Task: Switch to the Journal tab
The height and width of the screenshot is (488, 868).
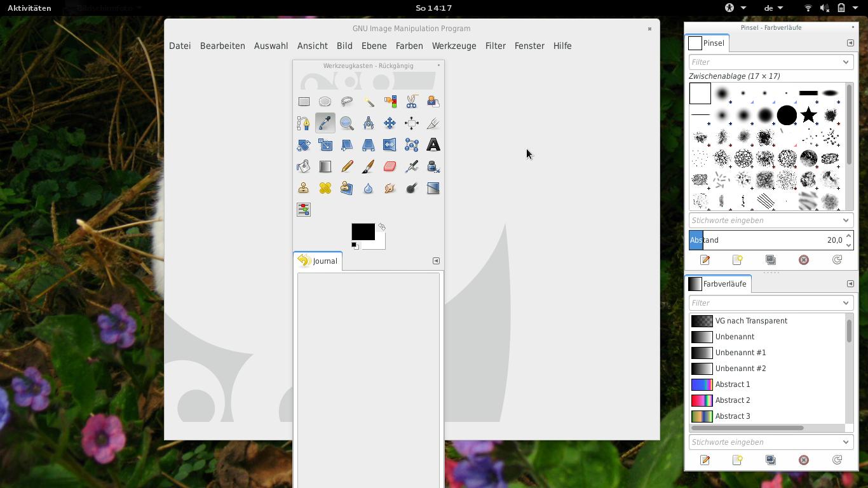Action: (318, 261)
